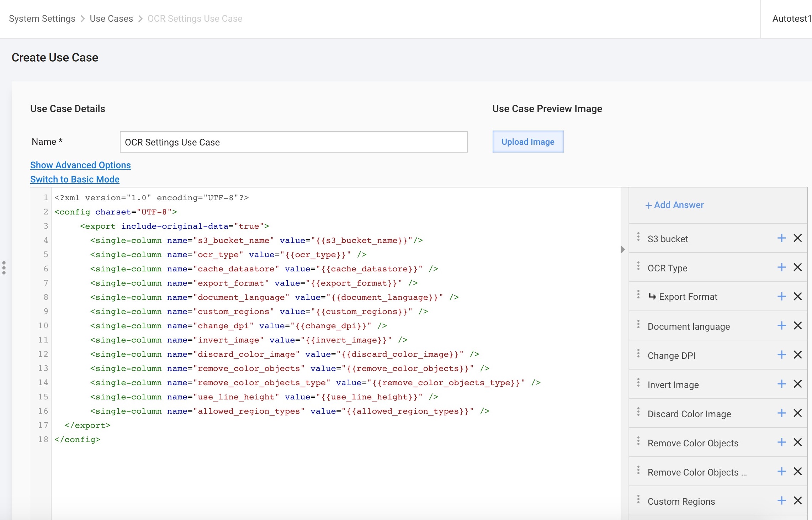Delete the truncated Remove Color Objects … answer
This screenshot has height=520, width=812.
[798, 471]
